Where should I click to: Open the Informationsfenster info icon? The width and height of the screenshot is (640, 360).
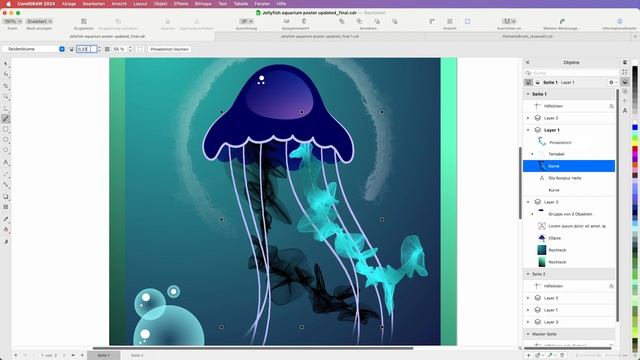620,21
